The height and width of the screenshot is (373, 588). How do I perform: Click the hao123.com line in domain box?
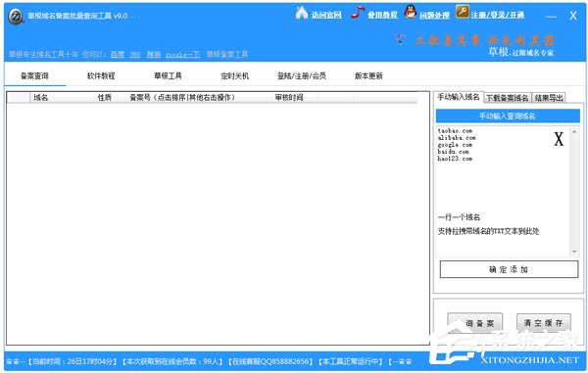(455, 159)
